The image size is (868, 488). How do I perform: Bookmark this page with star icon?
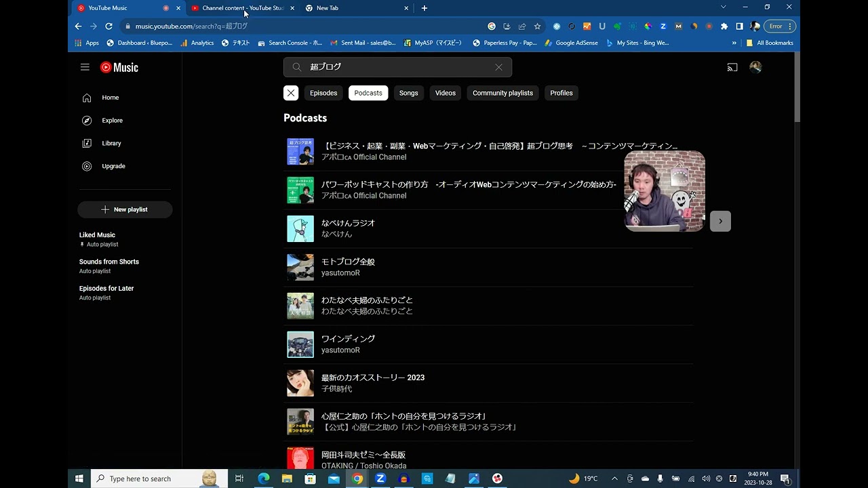tap(538, 26)
